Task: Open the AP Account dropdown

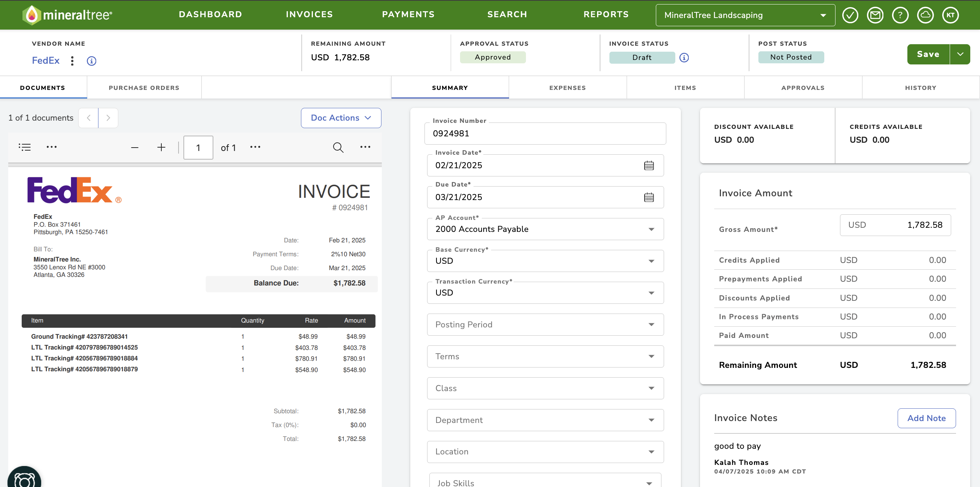Action: [545, 229]
